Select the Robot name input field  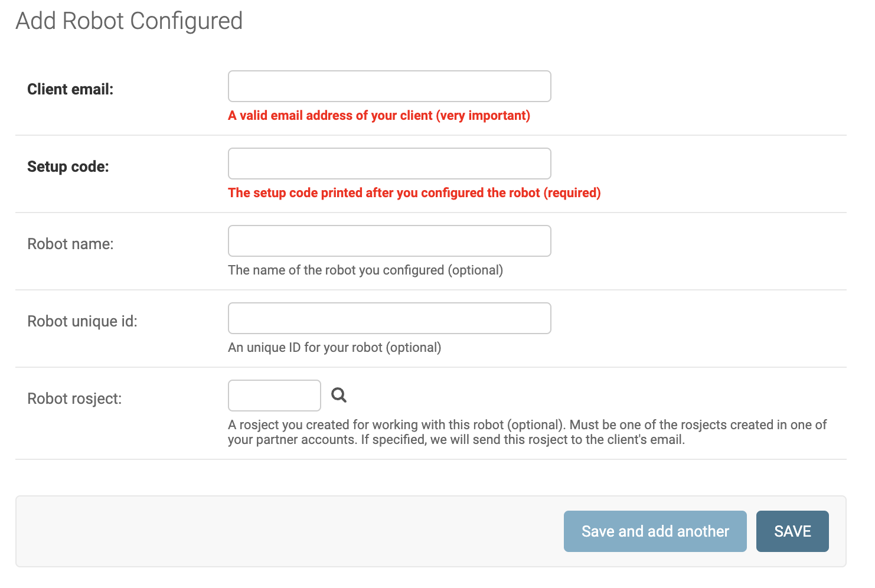point(390,241)
